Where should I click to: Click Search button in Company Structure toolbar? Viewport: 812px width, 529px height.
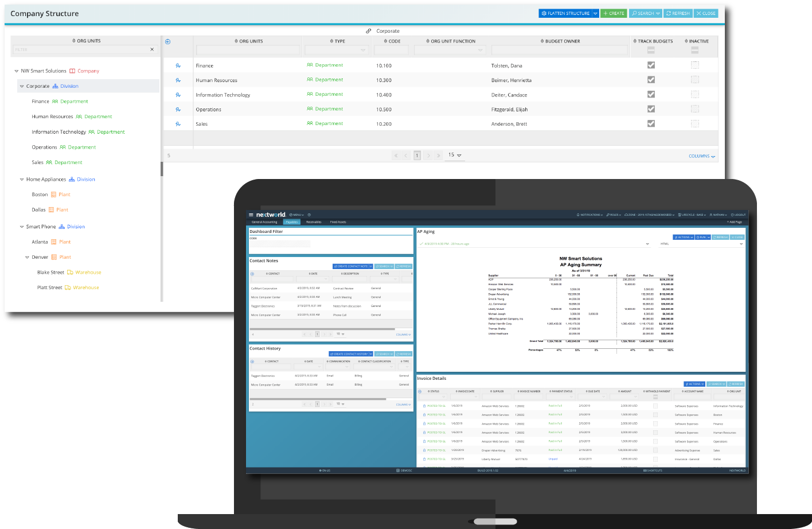click(646, 13)
